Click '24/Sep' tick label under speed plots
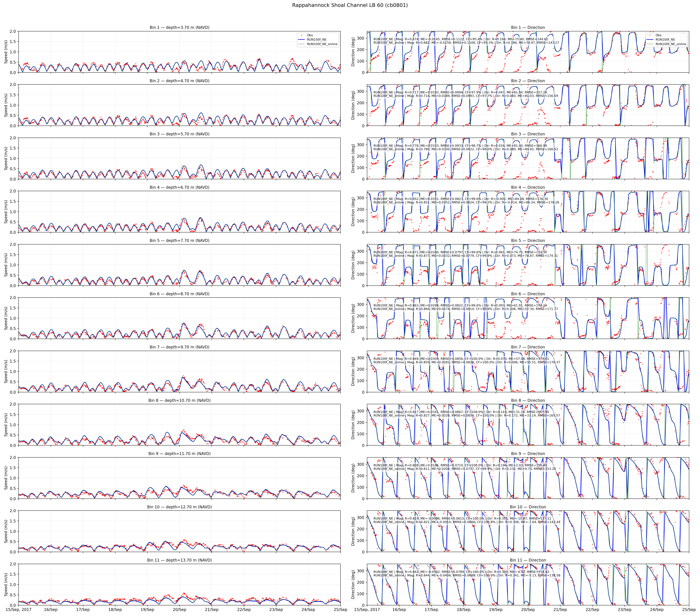 pos(308,610)
